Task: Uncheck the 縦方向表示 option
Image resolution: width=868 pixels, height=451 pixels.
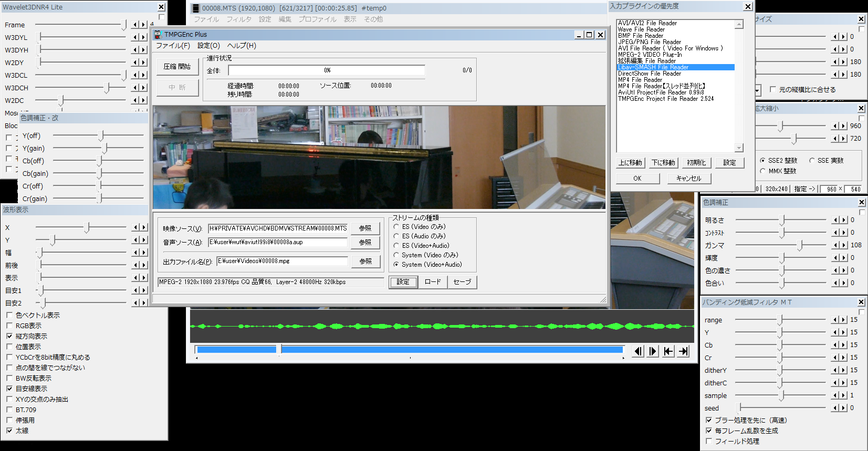Action: point(9,337)
